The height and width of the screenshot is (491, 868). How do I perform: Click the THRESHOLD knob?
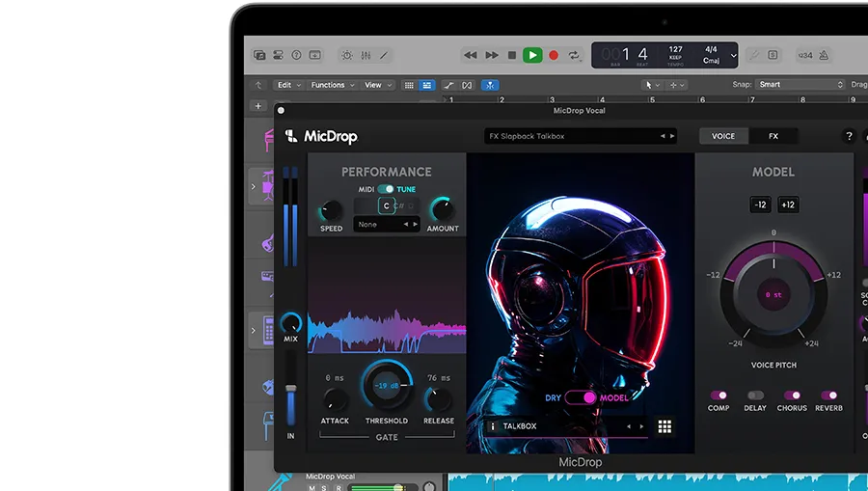387,385
